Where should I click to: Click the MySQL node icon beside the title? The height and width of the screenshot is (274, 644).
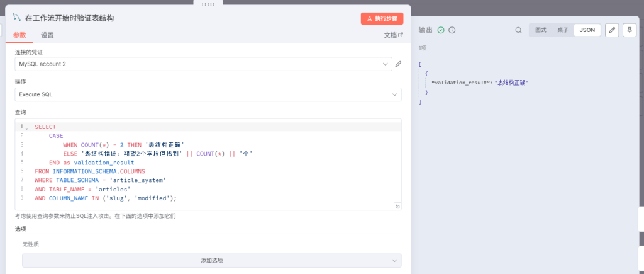coord(17,18)
